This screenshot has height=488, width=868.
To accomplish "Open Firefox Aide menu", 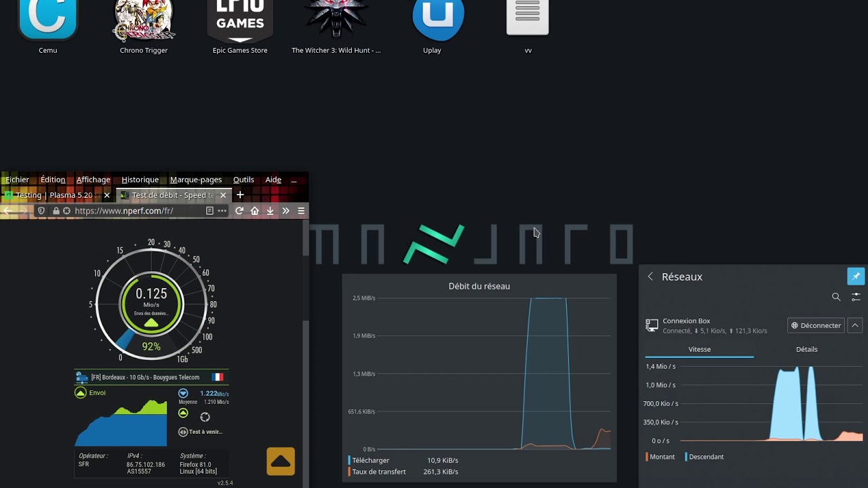I will click(x=273, y=180).
